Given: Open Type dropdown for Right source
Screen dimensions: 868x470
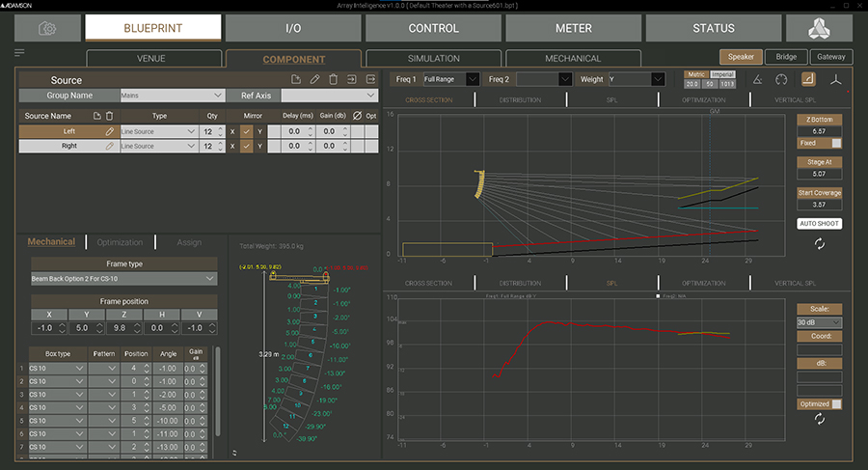Looking at the screenshot, I should [x=159, y=146].
